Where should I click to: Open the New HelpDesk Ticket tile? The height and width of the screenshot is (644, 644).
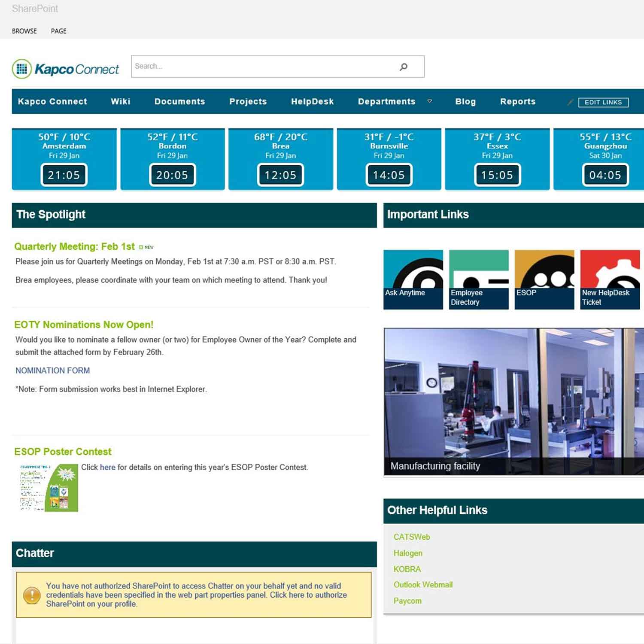pos(610,279)
